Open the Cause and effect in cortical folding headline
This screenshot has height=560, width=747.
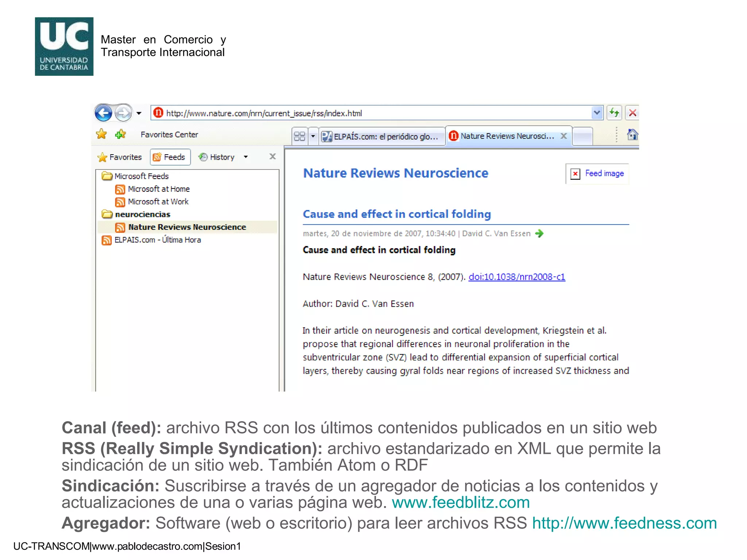pos(397,214)
